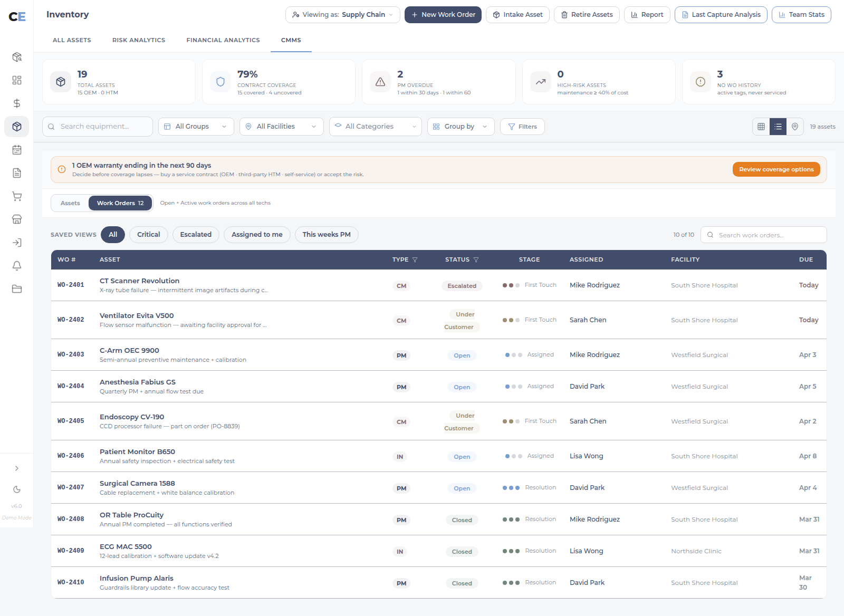Click the calendar sidebar icon
This screenshot has width=844, height=616.
coord(17,150)
